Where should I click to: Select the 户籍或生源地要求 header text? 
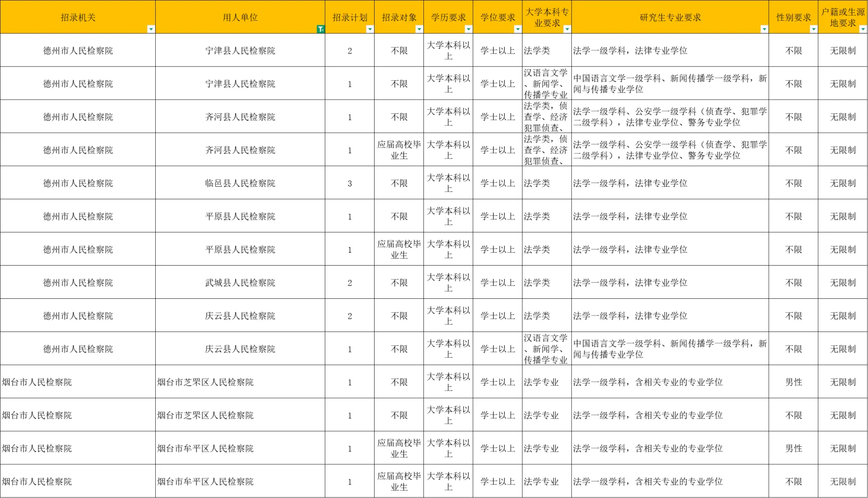coord(843,18)
